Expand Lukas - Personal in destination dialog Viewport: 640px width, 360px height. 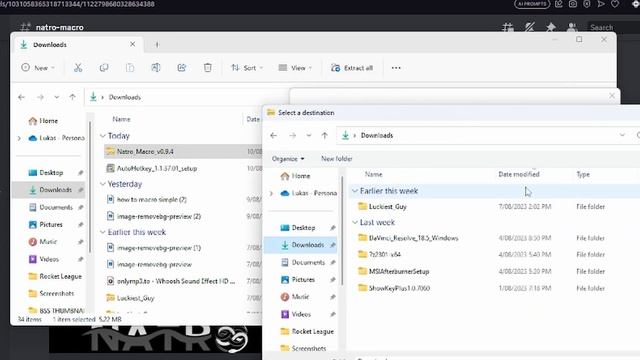tap(271, 193)
